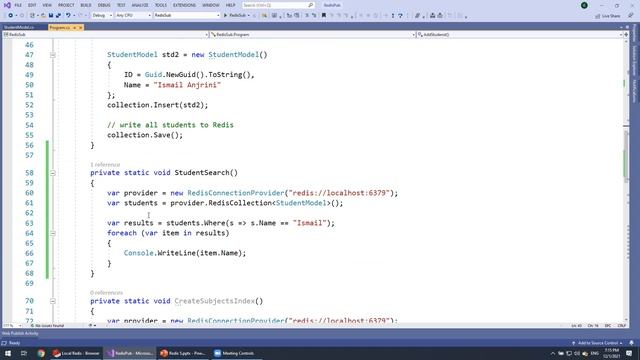This screenshot has width=640, height=360.
Task: Collapse the foreach block at line 64
Action: pos(53,233)
